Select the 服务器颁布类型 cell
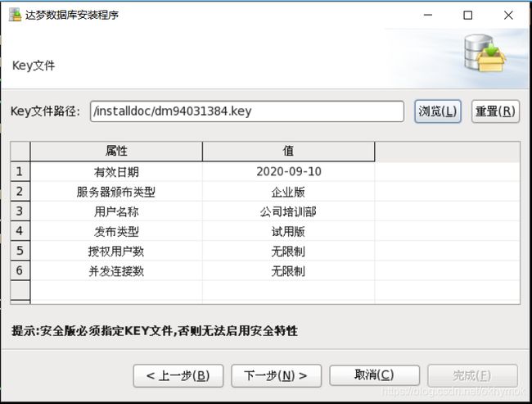The image size is (532, 404). pos(116,192)
